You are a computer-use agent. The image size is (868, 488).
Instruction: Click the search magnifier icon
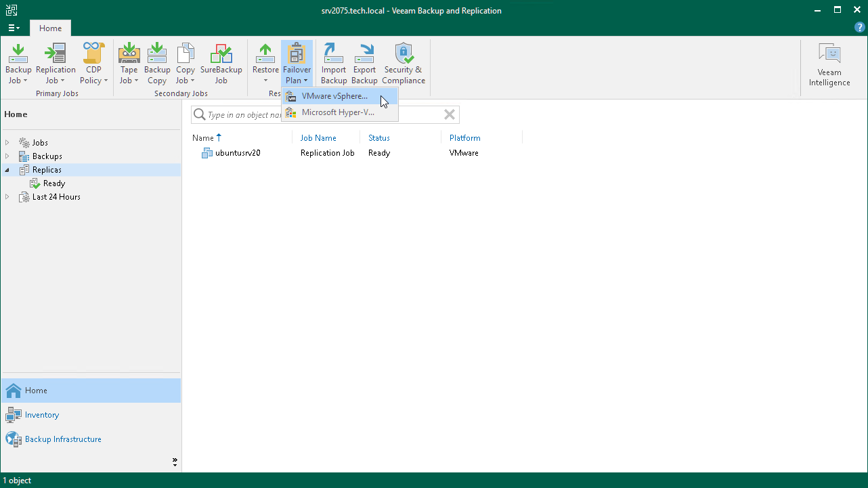[x=200, y=114]
